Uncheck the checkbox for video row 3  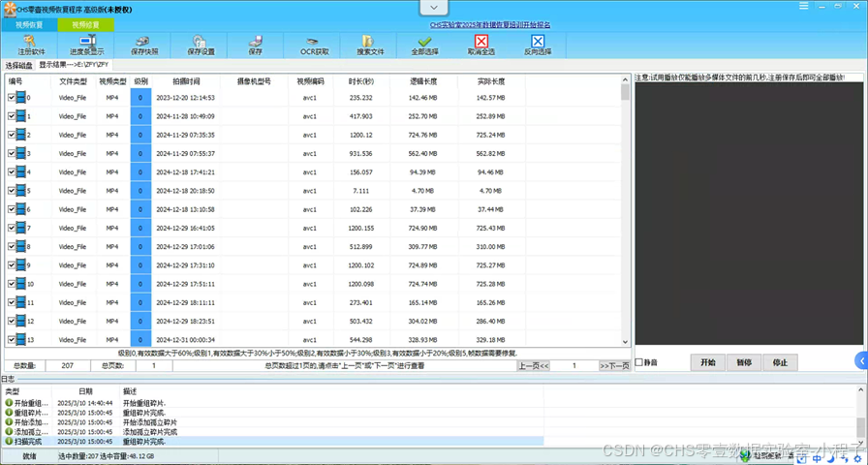(x=12, y=153)
